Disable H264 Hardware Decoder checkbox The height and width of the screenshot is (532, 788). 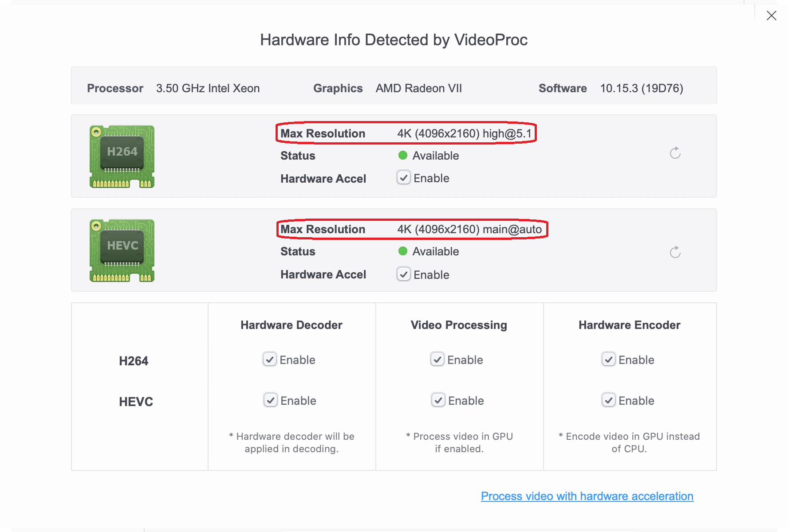pyautogui.click(x=270, y=359)
